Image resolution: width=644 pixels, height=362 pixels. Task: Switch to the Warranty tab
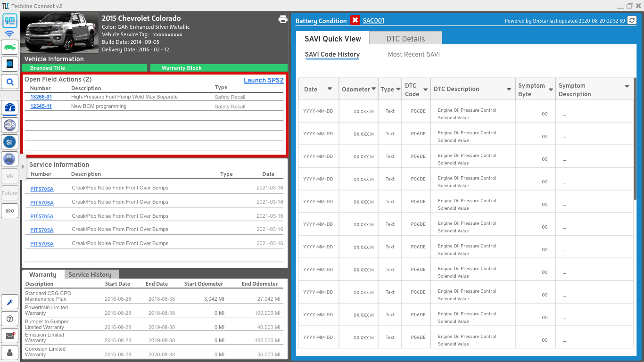(x=43, y=274)
